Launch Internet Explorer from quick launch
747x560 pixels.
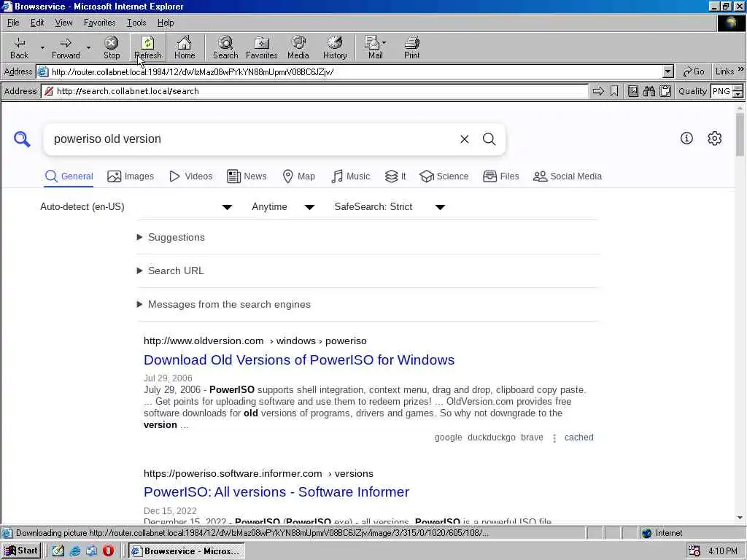(75, 551)
